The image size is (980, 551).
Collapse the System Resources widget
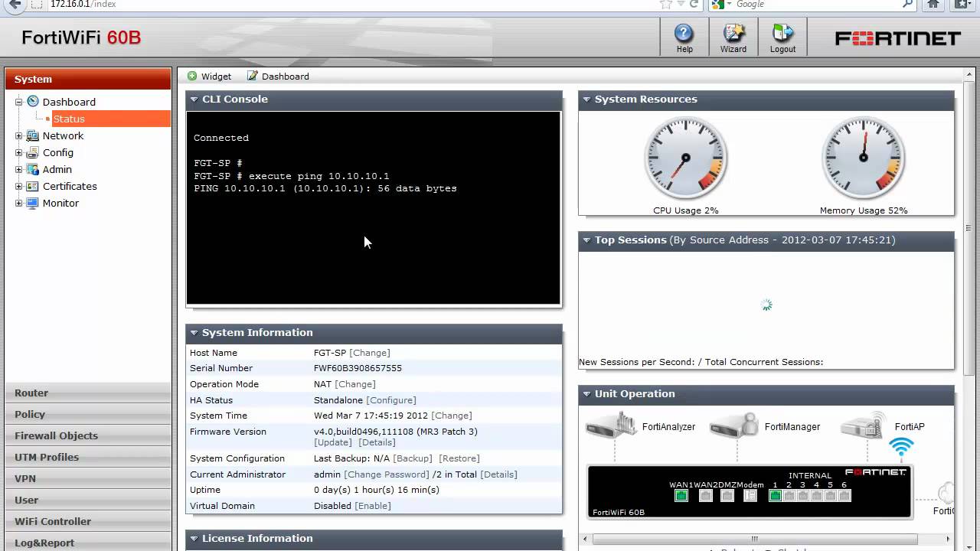(586, 99)
